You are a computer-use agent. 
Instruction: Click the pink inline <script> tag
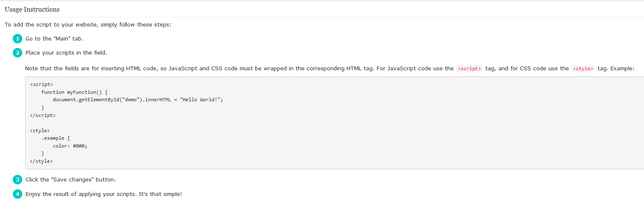(469, 69)
